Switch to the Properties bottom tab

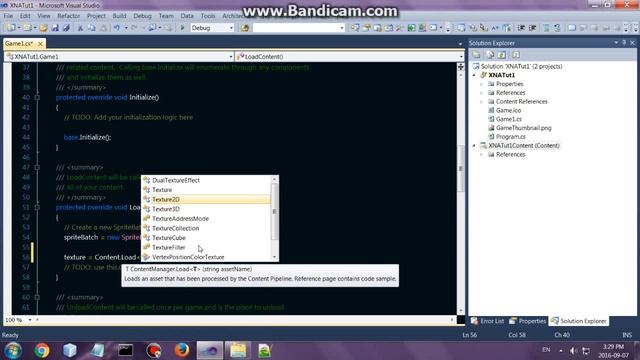point(528,321)
